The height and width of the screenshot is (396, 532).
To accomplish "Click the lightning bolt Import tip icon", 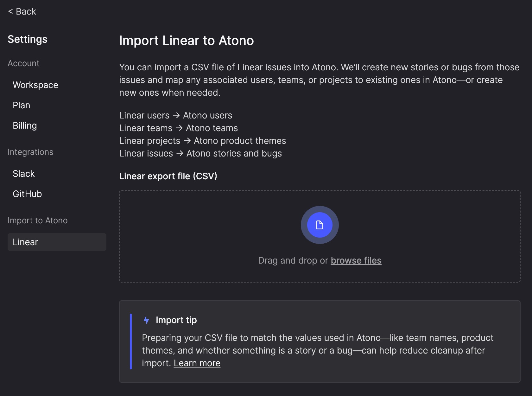I will pyautogui.click(x=146, y=320).
